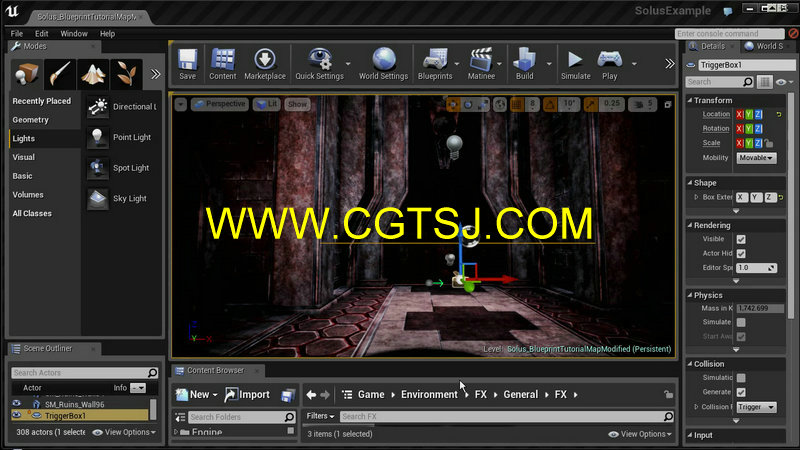Select the Spot Light item
The height and width of the screenshot is (450, 800).
[122, 168]
